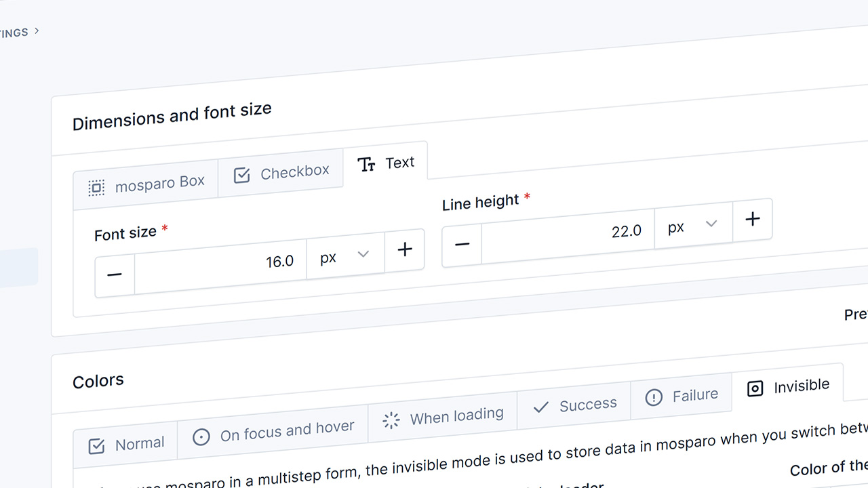Image resolution: width=868 pixels, height=488 pixels.
Task: Select the Invisible colors tab
Action: tap(787, 387)
